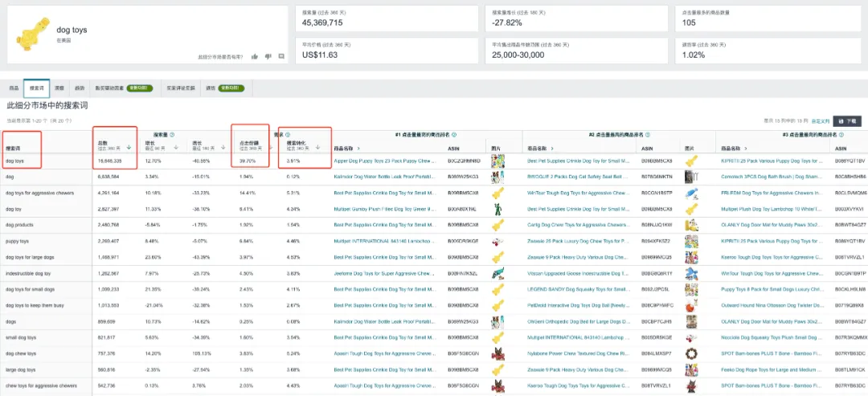The image size is (868, 396).
Task: Expand #1 商品名称 column chevron
Action: pyautogui.click(x=358, y=149)
